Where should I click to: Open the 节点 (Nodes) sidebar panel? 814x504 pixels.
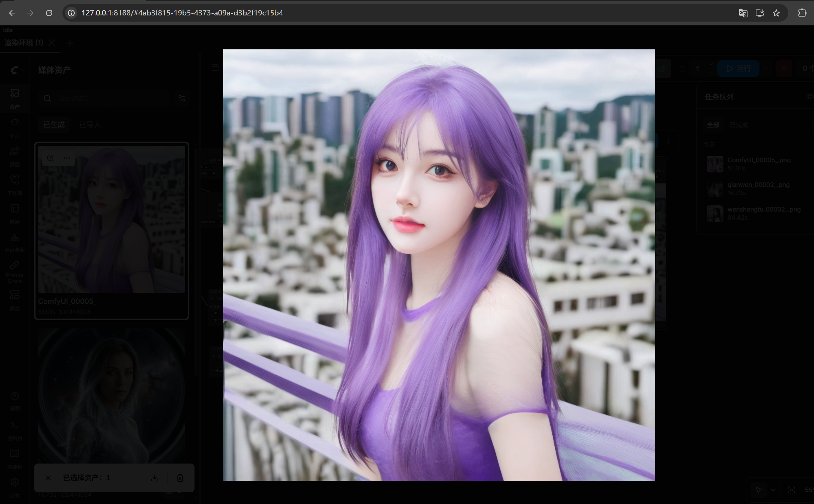[15, 128]
